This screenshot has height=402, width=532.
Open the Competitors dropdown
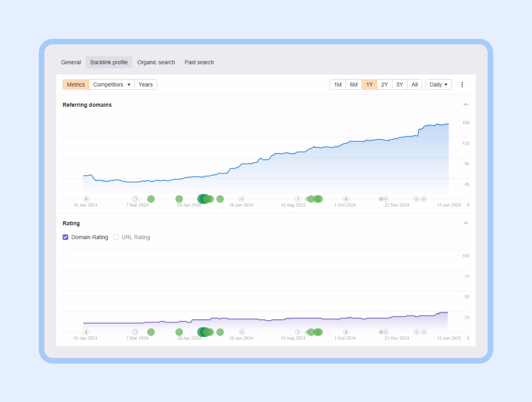[112, 85]
